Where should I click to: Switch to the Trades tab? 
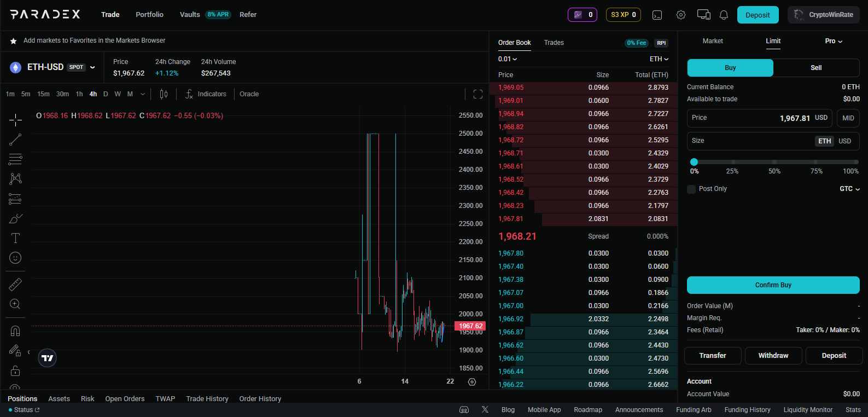point(554,43)
